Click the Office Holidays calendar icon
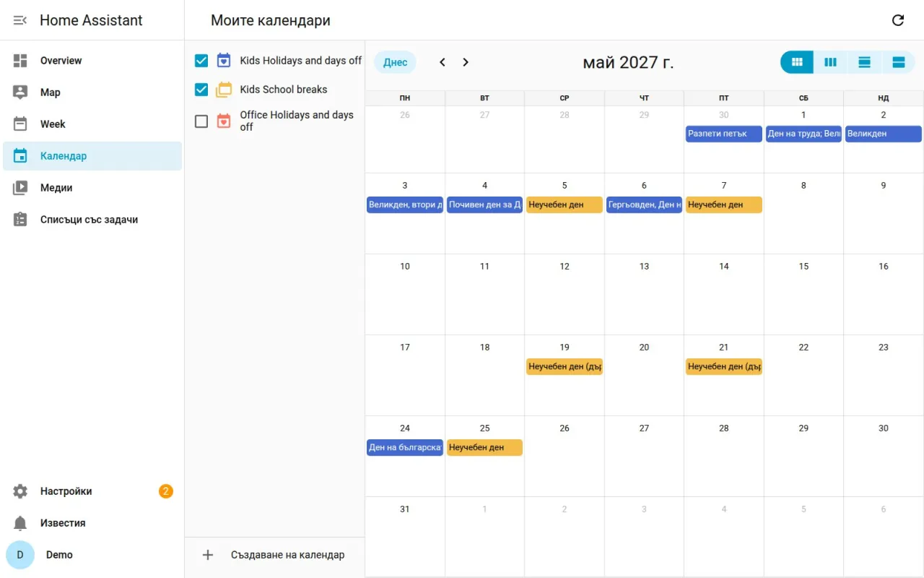The height and width of the screenshot is (578, 924). coord(224,121)
